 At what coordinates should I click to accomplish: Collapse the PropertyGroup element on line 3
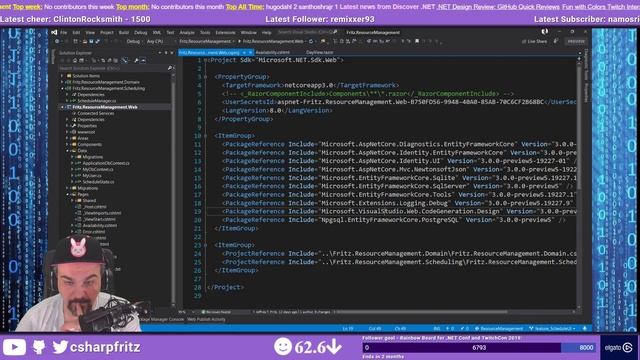[x=205, y=77]
